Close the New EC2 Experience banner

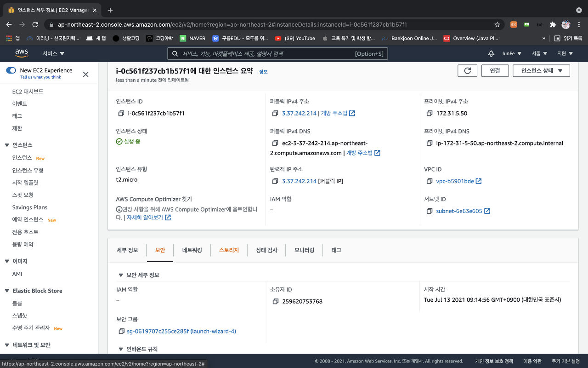click(x=85, y=74)
